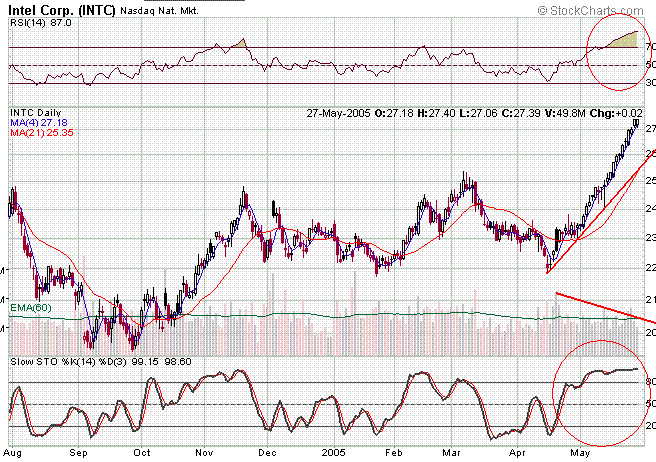
Task: Click the 'Apr' month axis label
Action: point(517,453)
